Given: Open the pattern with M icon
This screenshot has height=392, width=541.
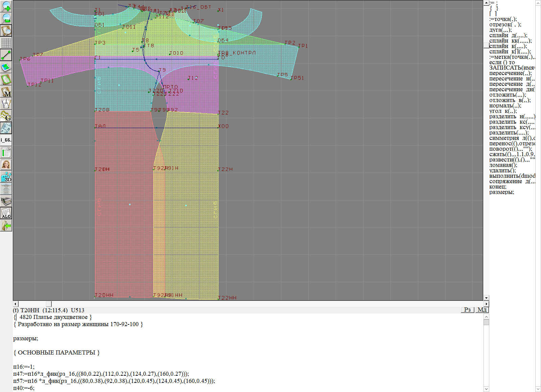Looking at the screenshot, I should point(6,92).
